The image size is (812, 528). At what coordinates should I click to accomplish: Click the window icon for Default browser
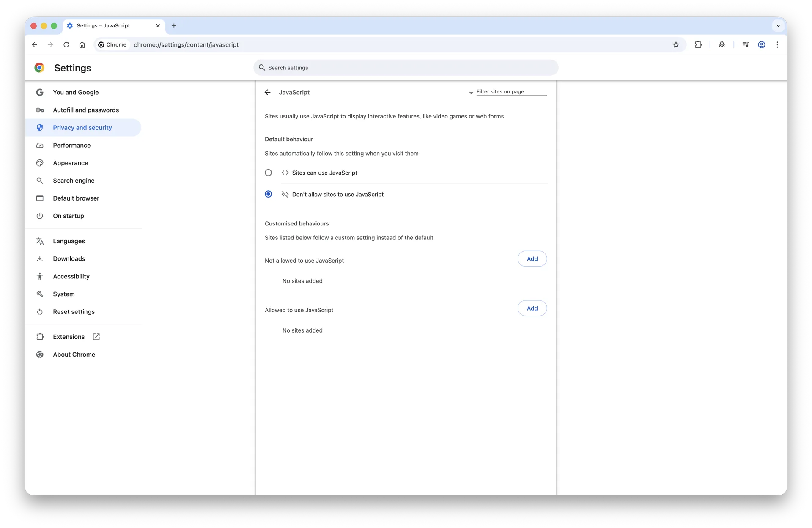[40, 198]
